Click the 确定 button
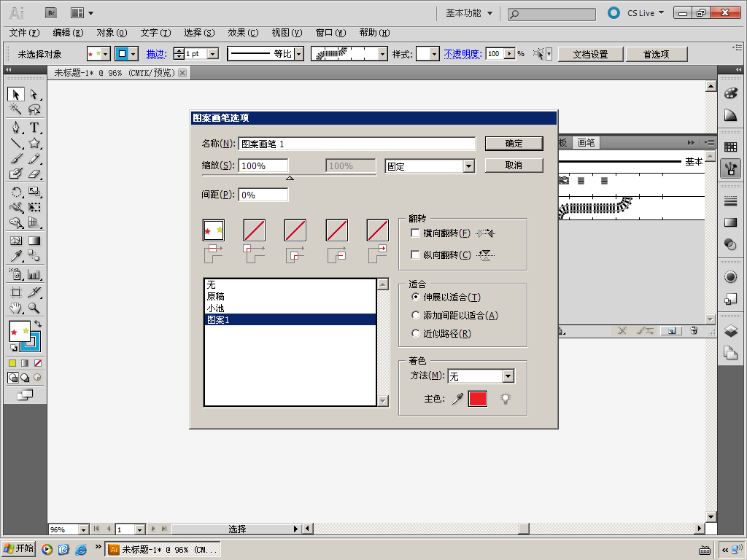747x560 pixels. [514, 144]
